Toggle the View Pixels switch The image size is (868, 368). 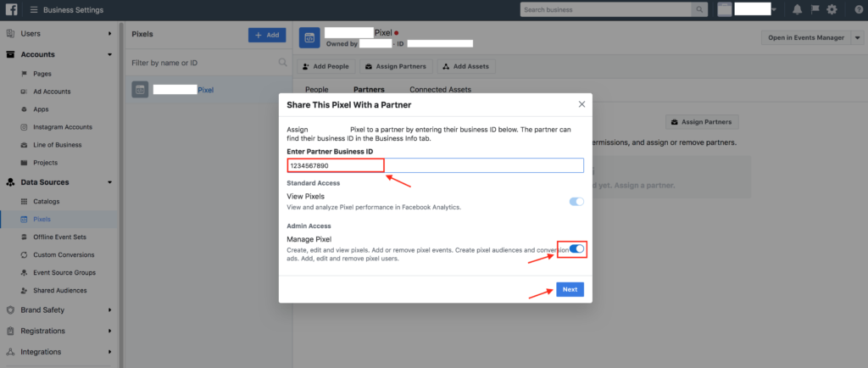click(x=576, y=201)
